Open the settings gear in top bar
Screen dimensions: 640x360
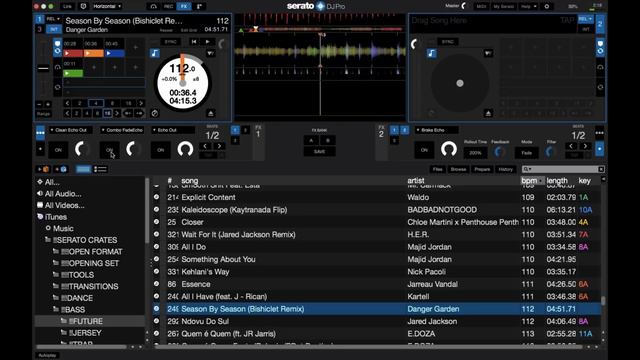coord(547,6)
